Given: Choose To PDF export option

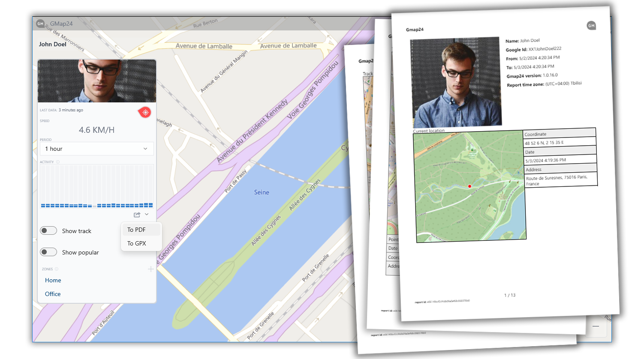Looking at the screenshot, I should pos(141,230).
